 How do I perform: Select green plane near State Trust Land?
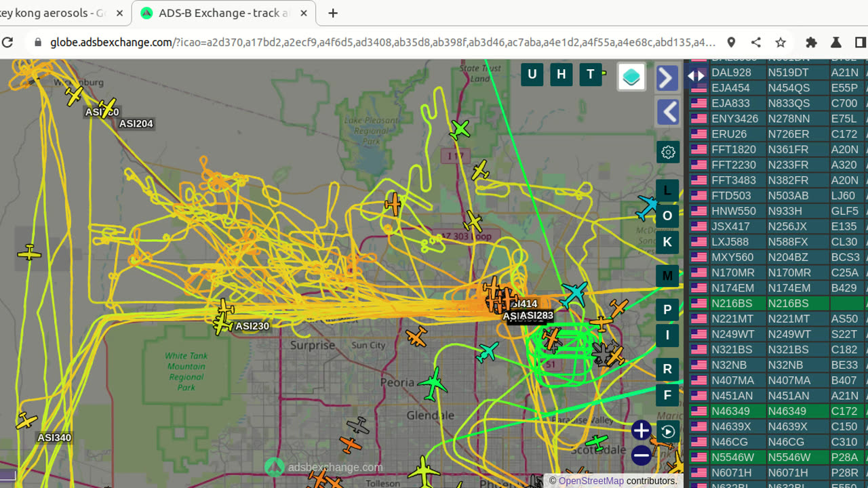pos(460,129)
